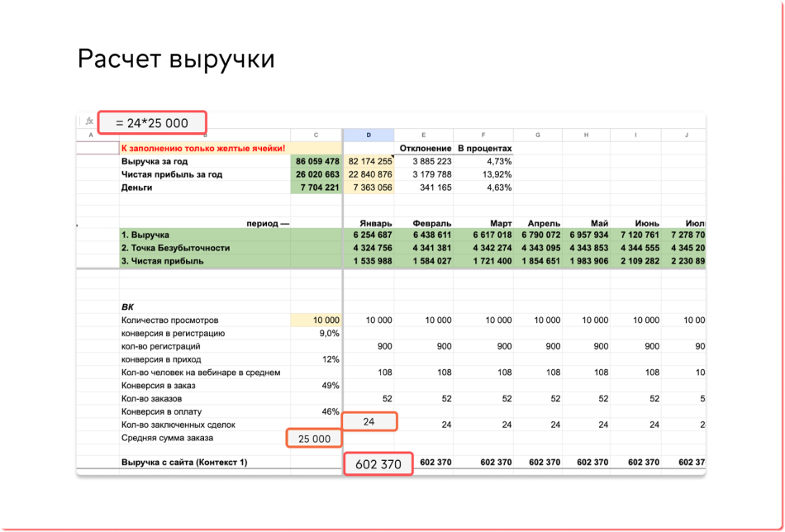Click 'Кол-во человек на вебинаре в среднем' label

coord(201,373)
